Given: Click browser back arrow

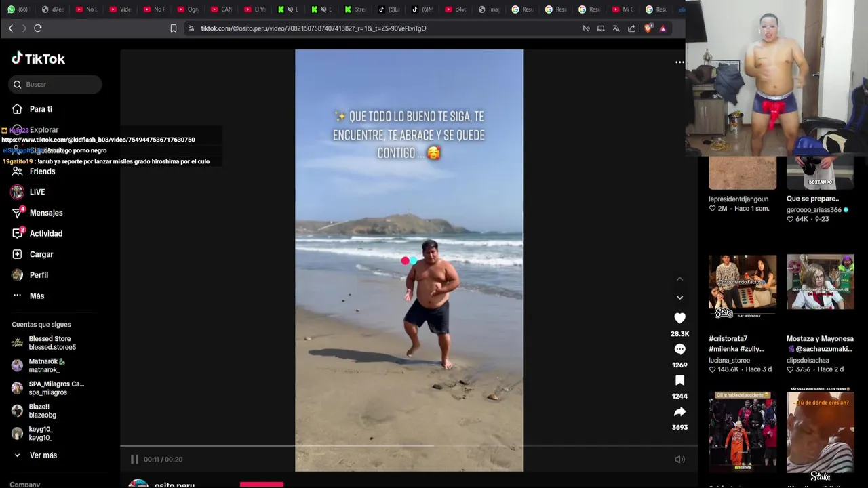Looking at the screenshot, I should coord(11,28).
